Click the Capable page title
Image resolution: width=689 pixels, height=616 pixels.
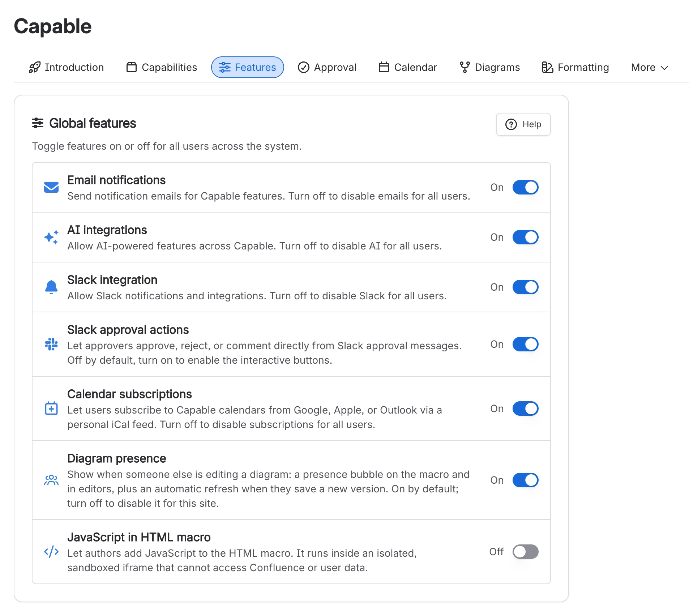[x=53, y=26]
